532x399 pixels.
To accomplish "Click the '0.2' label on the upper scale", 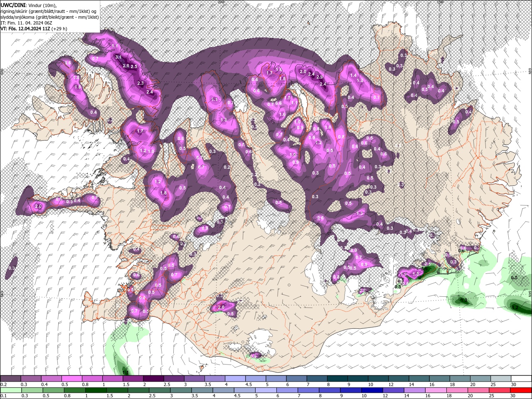I will click(x=3, y=384).
